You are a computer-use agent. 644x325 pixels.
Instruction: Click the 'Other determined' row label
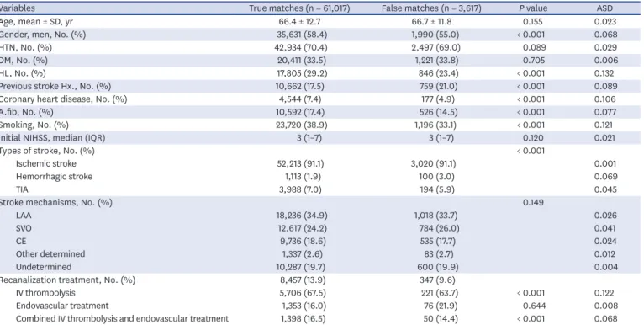click(50, 254)
